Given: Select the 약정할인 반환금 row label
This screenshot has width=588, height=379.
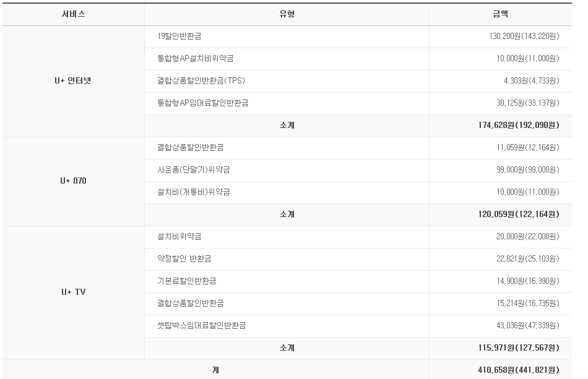Looking at the screenshot, I should pos(184,259).
